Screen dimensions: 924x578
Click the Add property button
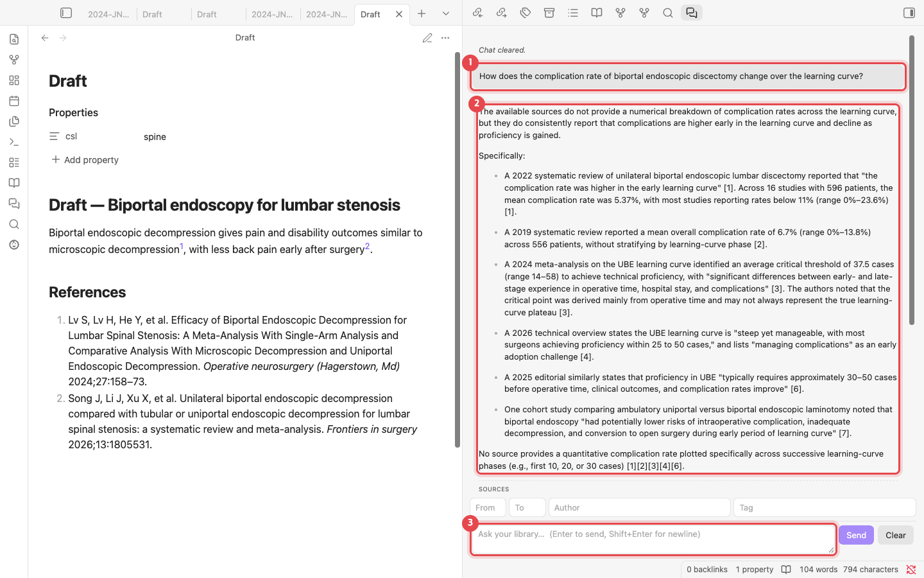85,160
